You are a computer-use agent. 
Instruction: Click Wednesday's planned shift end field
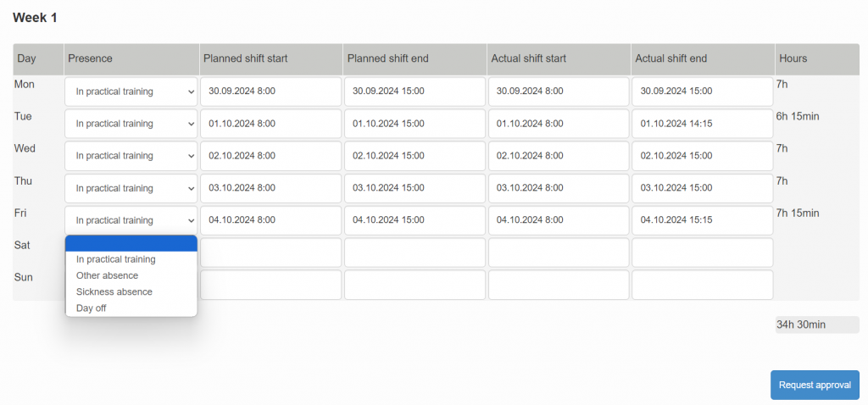click(415, 155)
